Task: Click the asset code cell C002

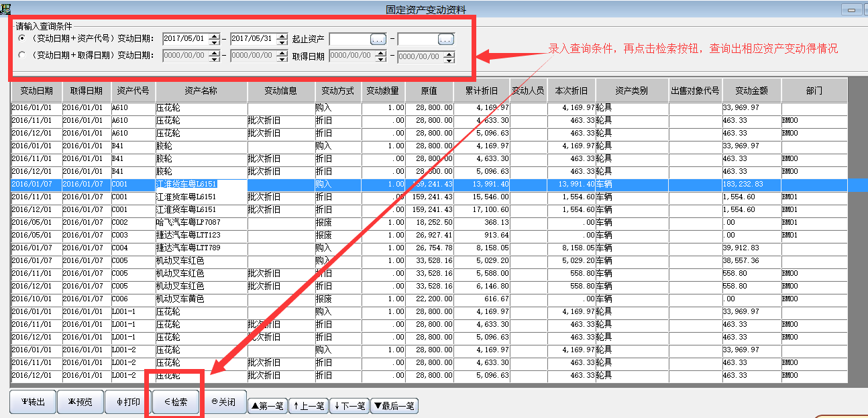Action: [133, 222]
